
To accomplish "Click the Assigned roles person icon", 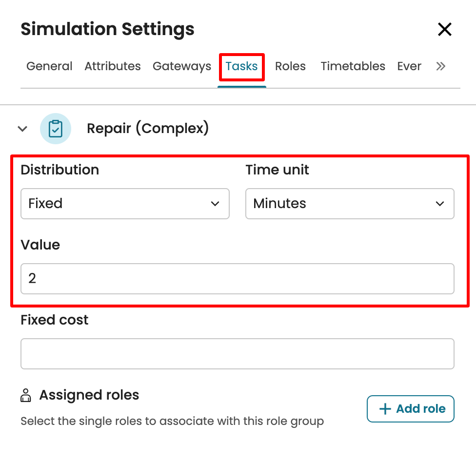I will tap(26, 395).
